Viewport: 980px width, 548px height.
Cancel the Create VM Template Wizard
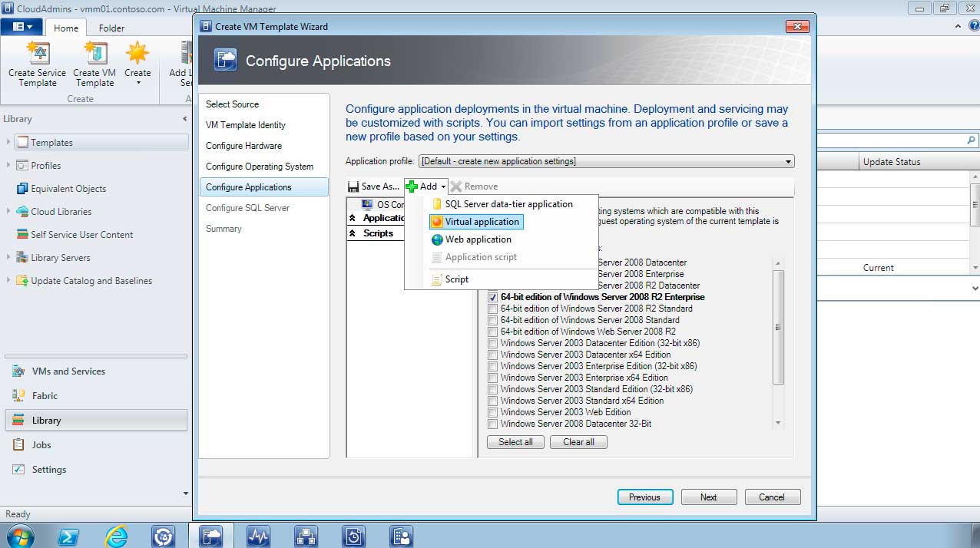[773, 497]
